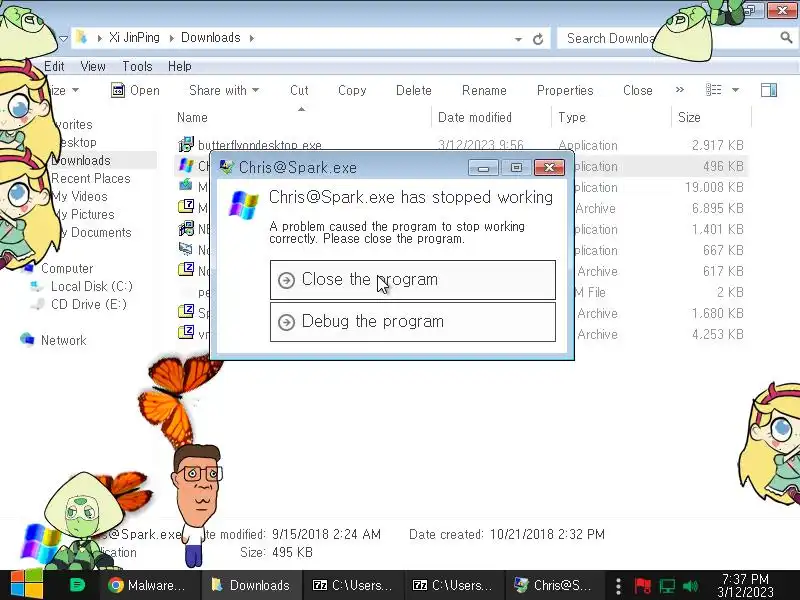Screen dimensions: 800x600
Task: Click the change view icon
Action: pyautogui.click(x=713, y=90)
